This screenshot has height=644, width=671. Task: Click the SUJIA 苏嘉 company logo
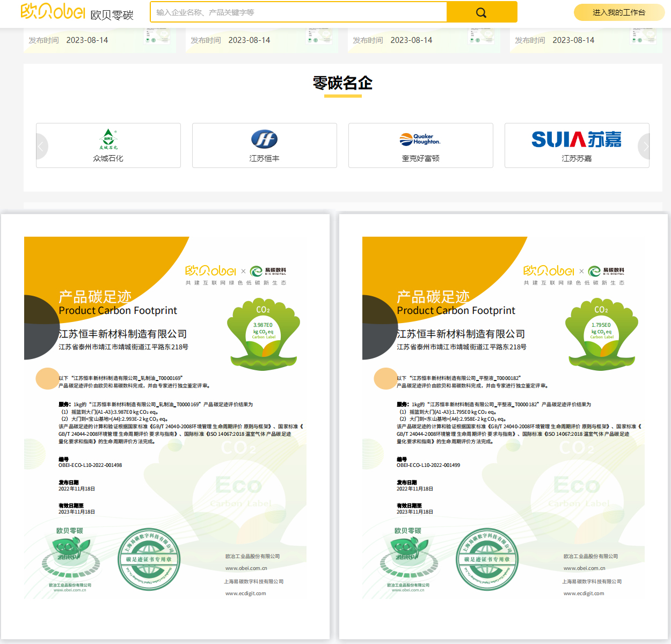coord(576,139)
